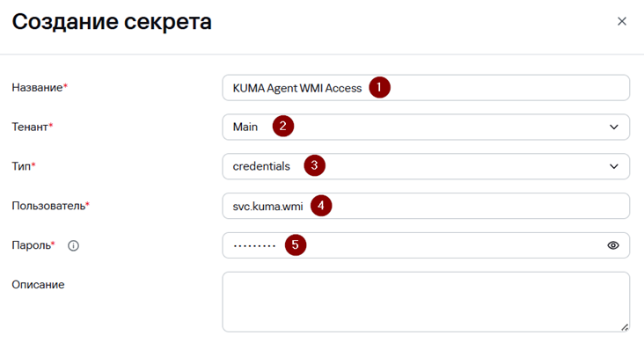Focus the Пользователь field containing svc.kuma.wmi
644x357 pixels.
pos(426,206)
